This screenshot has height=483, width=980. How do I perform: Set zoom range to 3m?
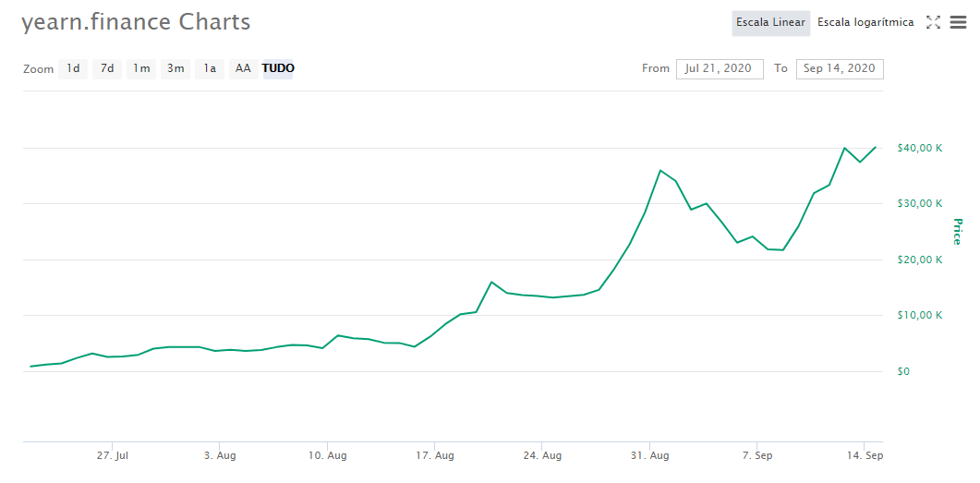tap(175, 68)
